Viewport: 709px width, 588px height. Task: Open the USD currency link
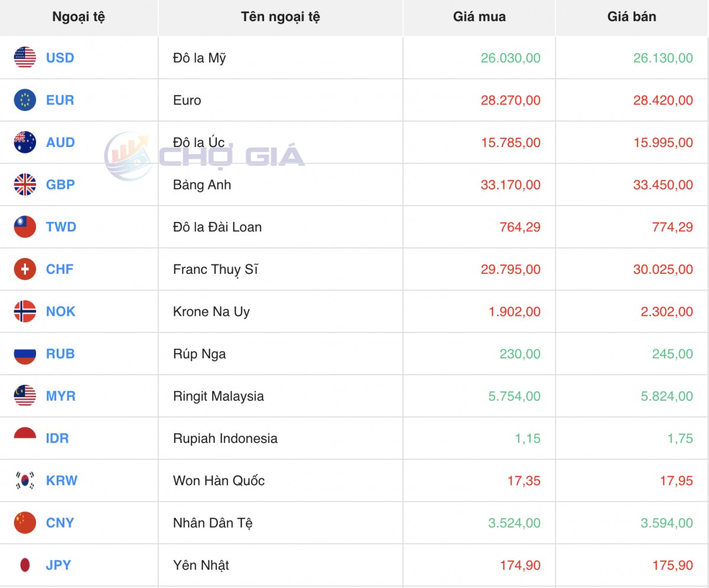tap(60, 58)
